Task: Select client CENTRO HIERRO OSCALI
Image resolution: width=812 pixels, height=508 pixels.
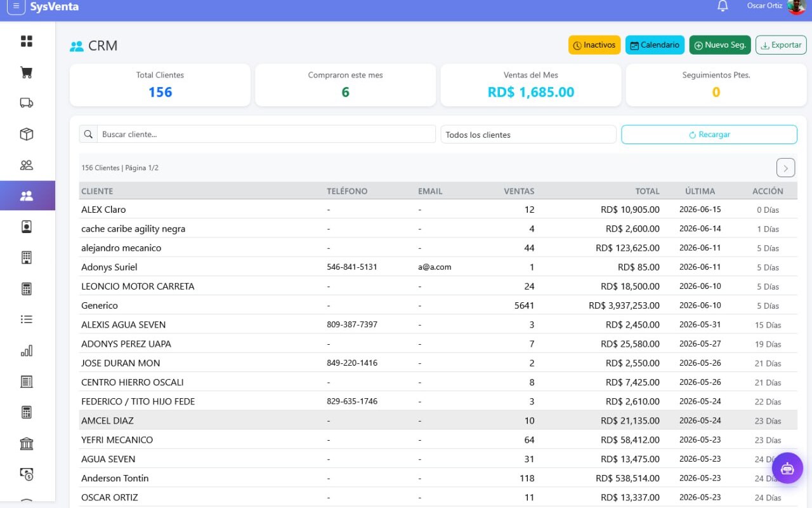Action: pos(133,382)
